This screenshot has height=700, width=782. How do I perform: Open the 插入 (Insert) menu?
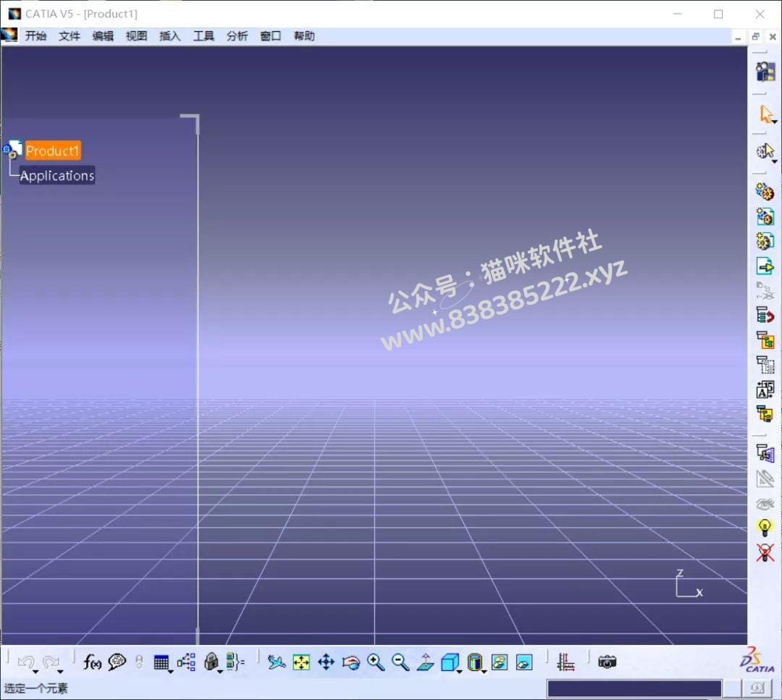coord(169,36)
